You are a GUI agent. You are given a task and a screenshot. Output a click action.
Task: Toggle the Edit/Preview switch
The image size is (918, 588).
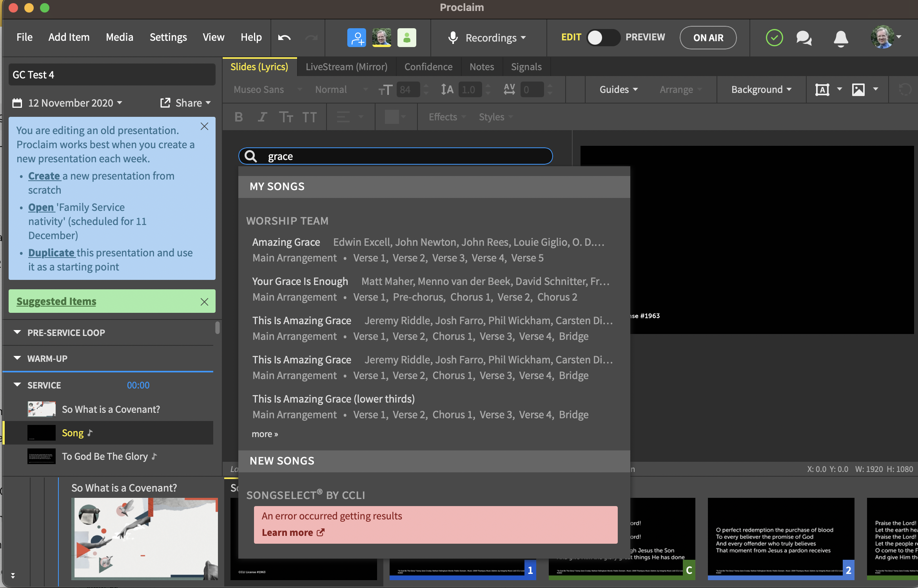[x=603, y=38]
